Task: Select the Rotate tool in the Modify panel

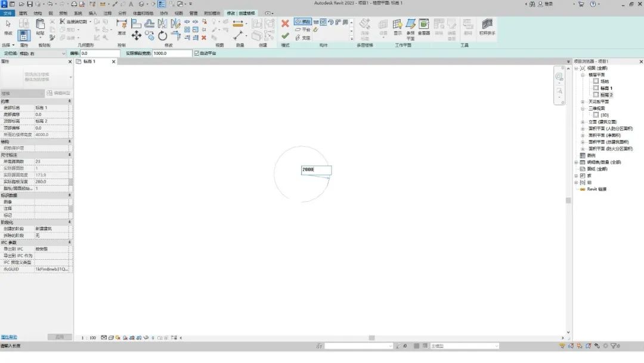Action: click(x=163, y=36)
